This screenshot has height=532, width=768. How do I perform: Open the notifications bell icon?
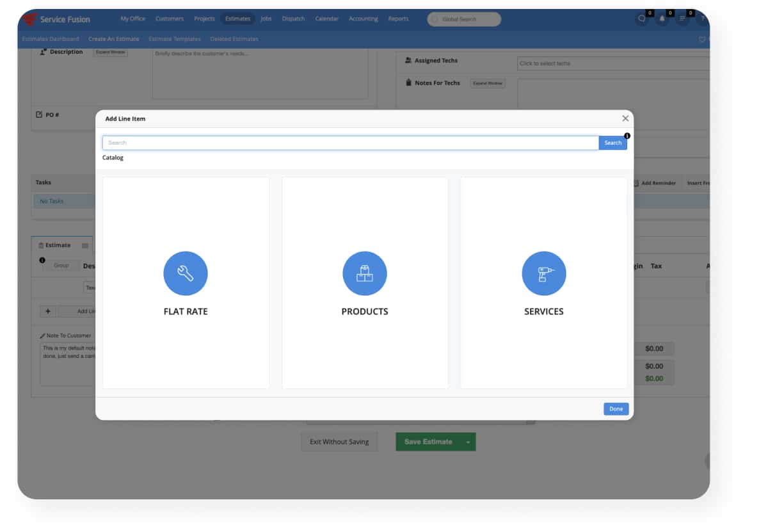coord(663,19)
